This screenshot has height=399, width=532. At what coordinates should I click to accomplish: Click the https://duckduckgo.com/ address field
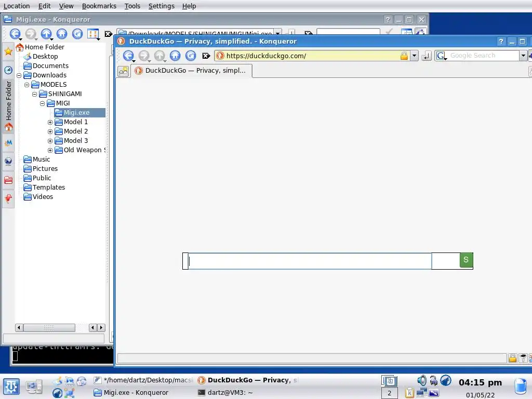312,56
